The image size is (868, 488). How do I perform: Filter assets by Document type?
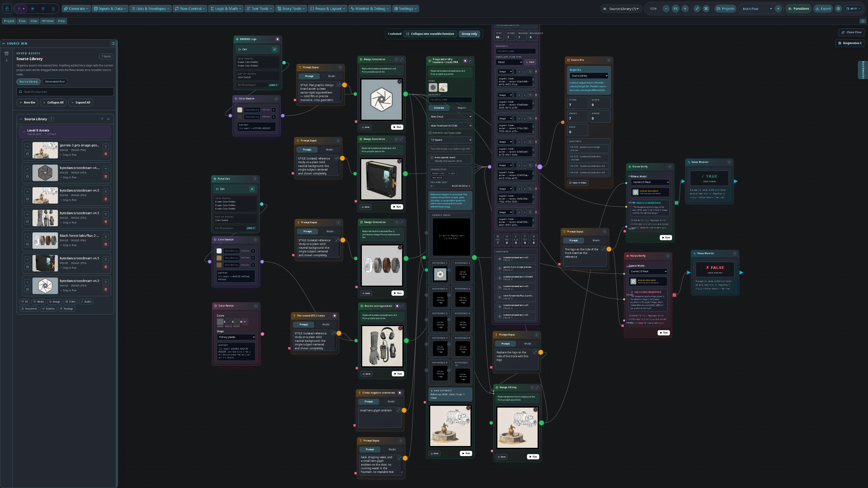pyautogui.click(x=29, y=309)
